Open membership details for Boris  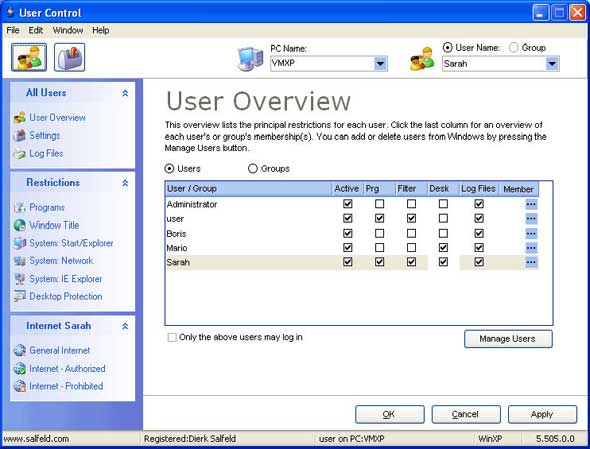click(531, 233)
